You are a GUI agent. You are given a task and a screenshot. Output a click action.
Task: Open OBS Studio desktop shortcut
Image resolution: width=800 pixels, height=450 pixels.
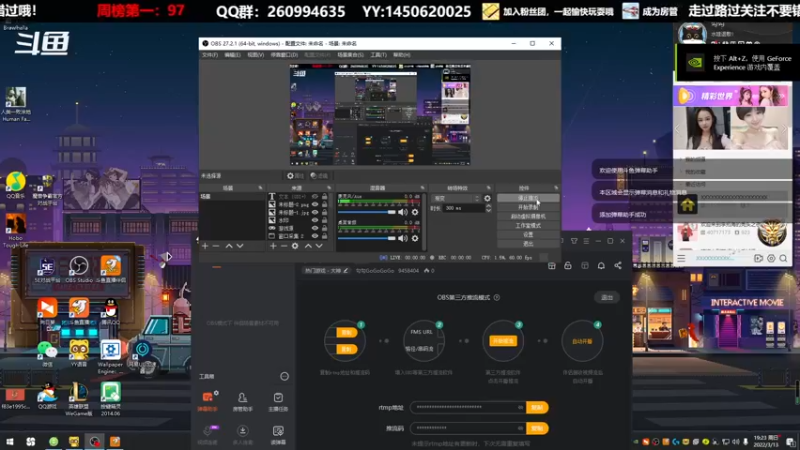pos(79,269)
